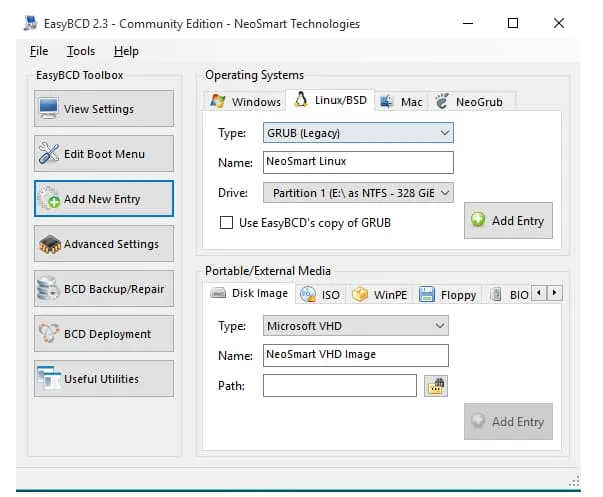This screenshot has height=497, width=603.
Task: Click the BCD Deployment button label
Action: coord(107,334)
